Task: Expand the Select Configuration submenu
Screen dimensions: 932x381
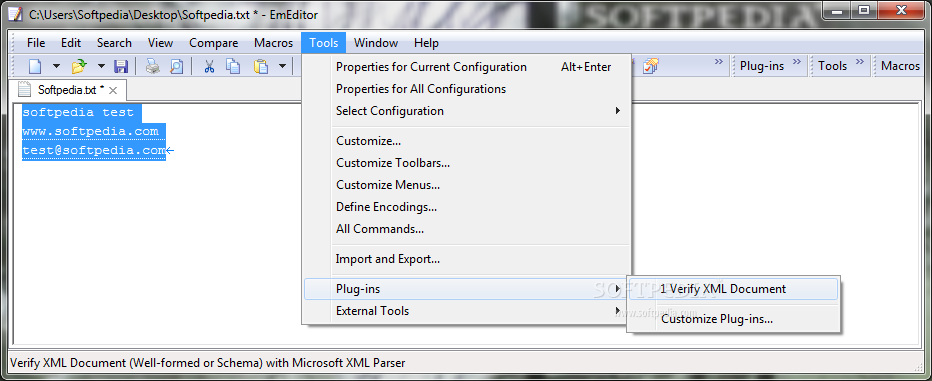Action: pos(467,111)
